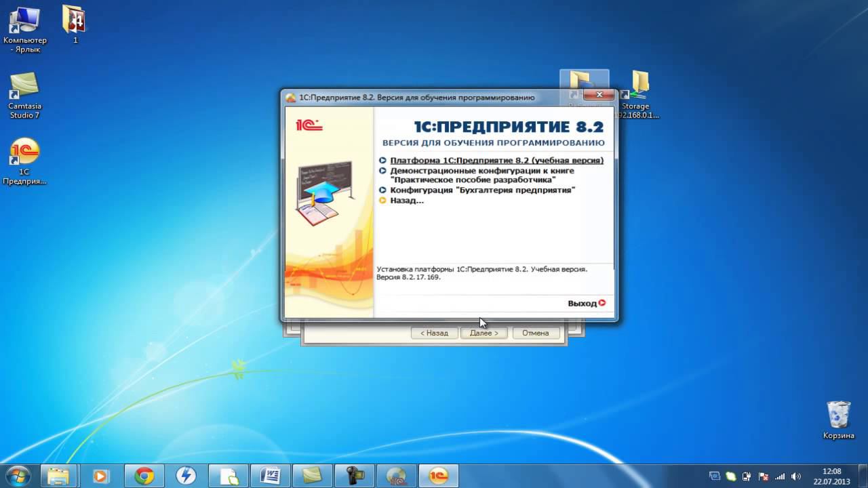Switch to Camtasia Studio in the taskbar
868x488 pixels.
click(x=312, y=476)
